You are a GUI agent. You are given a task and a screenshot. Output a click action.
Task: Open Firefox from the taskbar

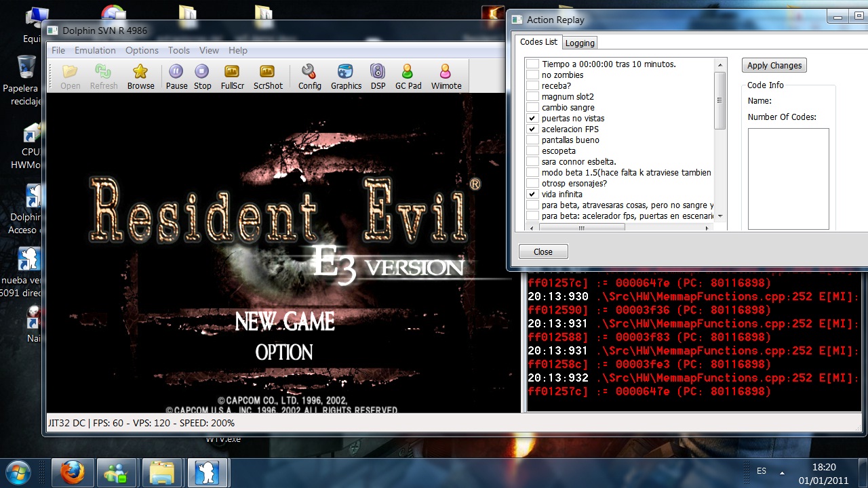(x=72, y=472)
